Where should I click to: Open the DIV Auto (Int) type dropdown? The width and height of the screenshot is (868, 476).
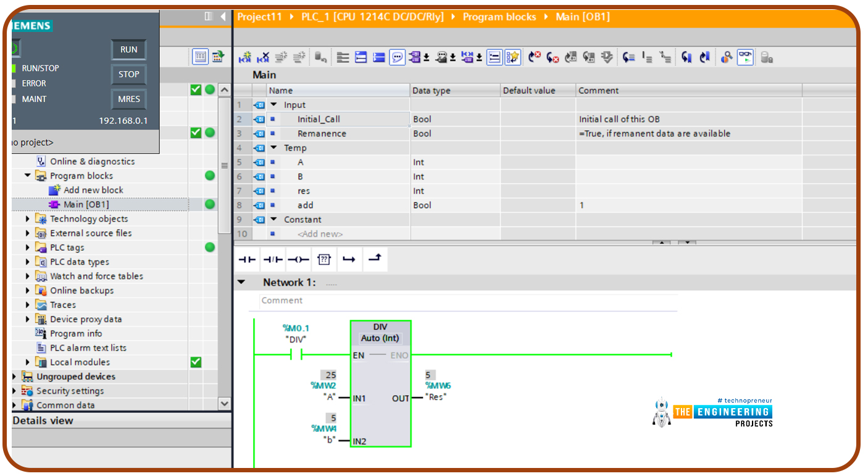[380, 338]
